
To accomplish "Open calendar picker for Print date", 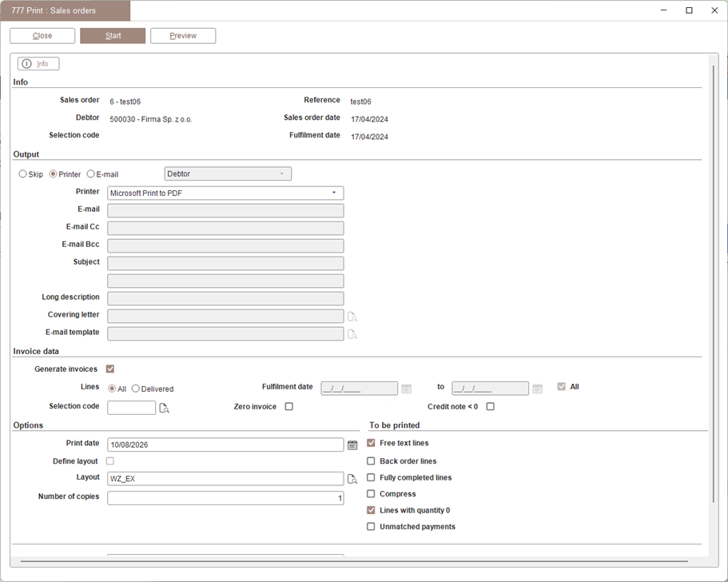I will 352,445.
